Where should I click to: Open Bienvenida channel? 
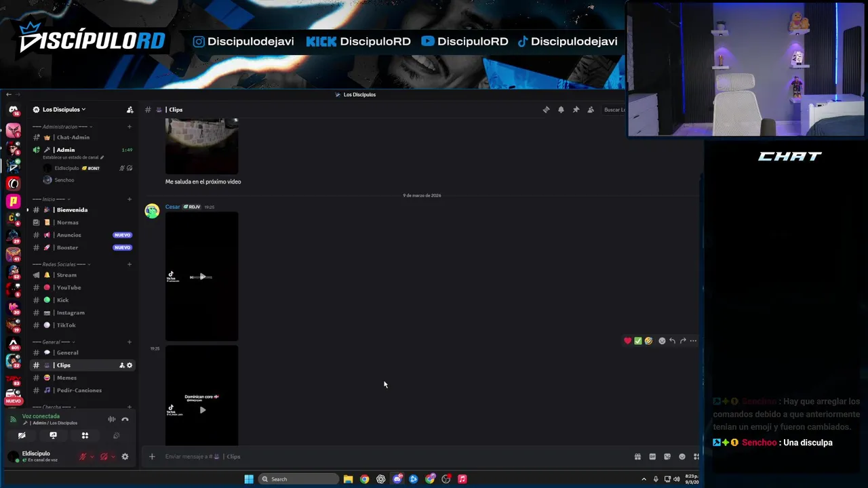pyautogui.click(x=82, y=210)
